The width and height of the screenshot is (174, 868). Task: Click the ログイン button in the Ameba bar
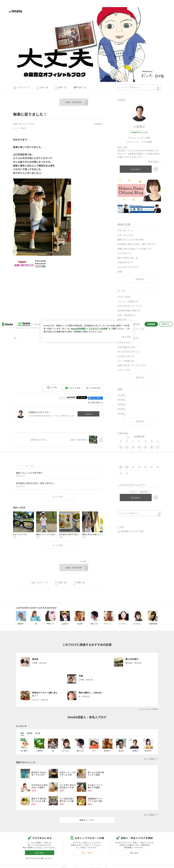166,324
